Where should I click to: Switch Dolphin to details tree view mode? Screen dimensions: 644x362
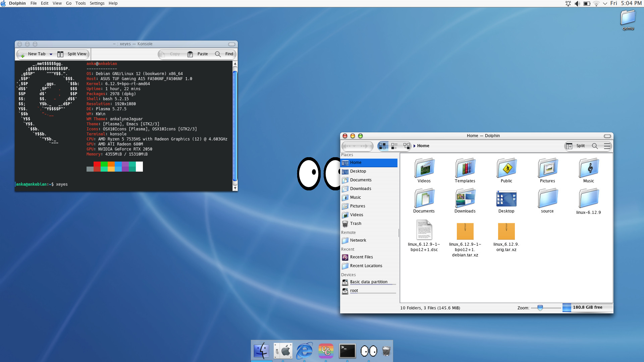point(407,146)
